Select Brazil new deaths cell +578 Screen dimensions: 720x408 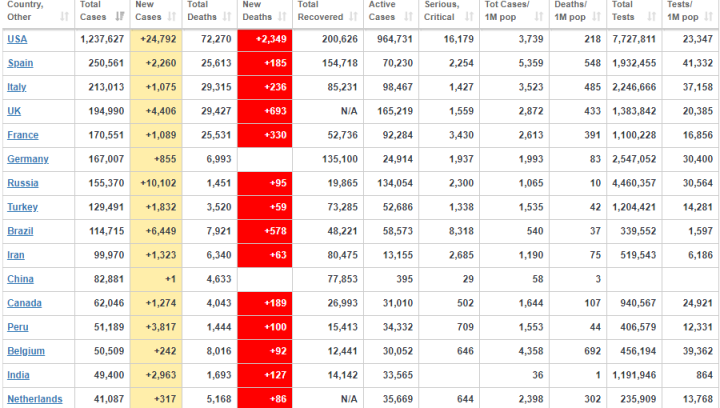point(265,231)
